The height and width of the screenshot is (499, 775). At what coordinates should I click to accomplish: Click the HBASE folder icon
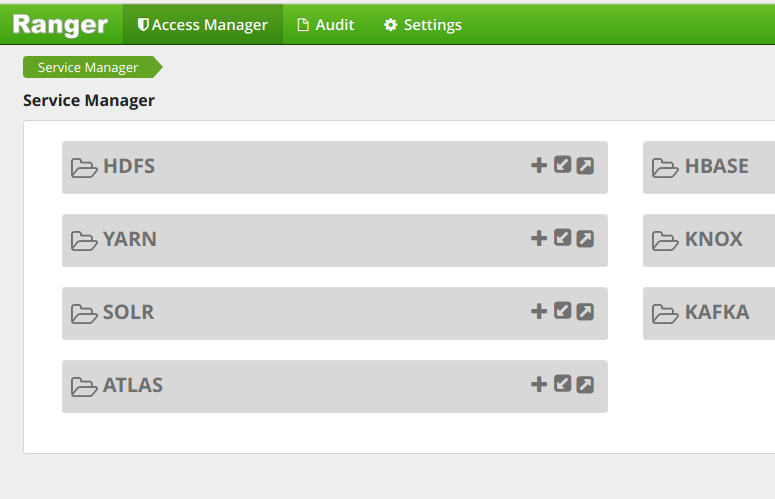[x=665, y=168]
